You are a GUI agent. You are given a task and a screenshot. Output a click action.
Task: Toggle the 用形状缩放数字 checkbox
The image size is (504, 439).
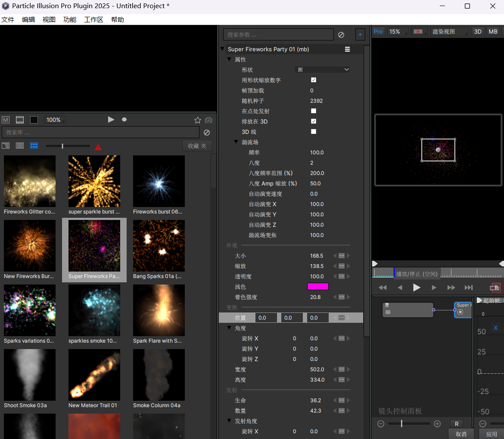point(313,80)
